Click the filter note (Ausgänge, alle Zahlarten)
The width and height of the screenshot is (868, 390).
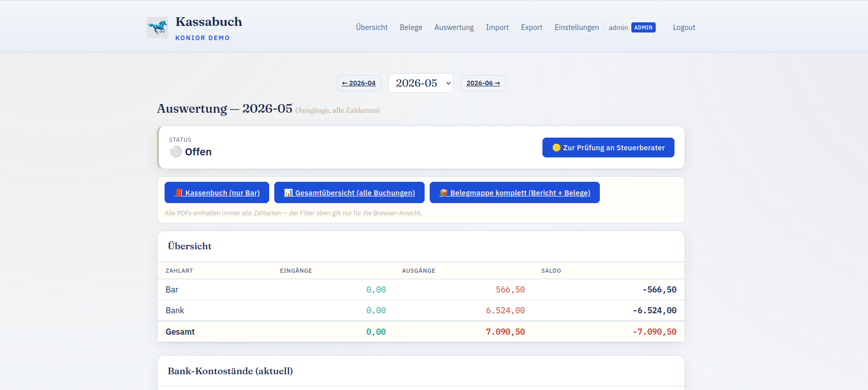(x=337, y=110)
